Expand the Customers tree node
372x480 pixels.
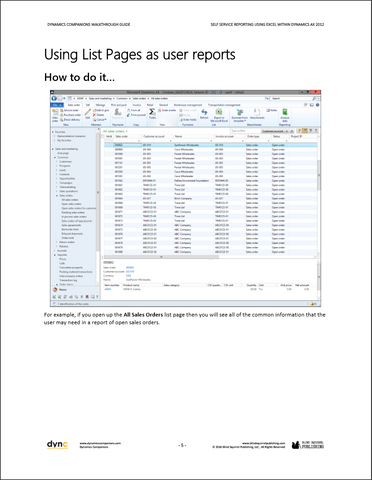(57, 161)
